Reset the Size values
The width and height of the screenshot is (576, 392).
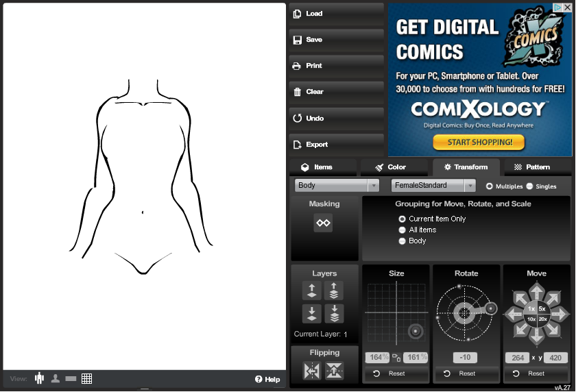(x=396, y=373)
